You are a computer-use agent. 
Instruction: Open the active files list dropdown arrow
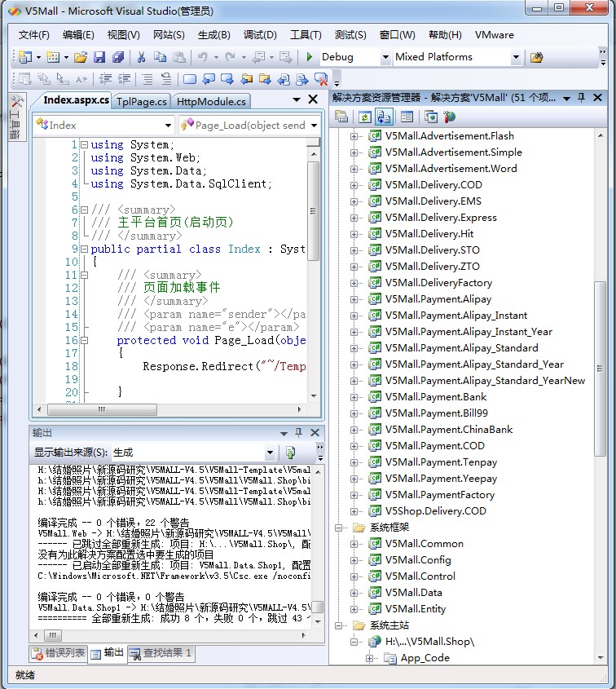[x=297, y=100]
